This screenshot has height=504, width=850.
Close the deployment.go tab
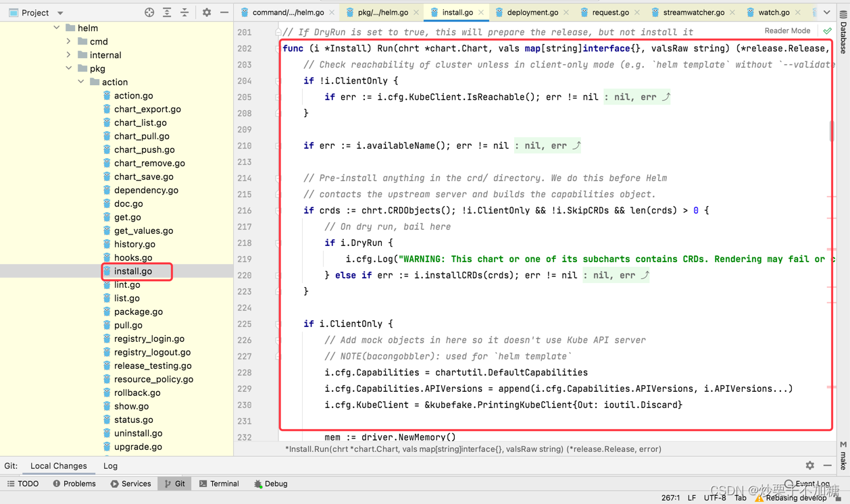click(566, 12)
